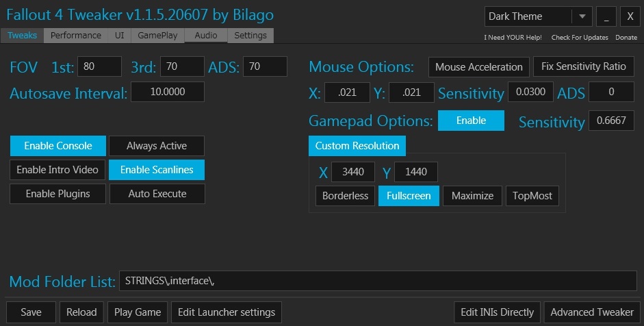644x326 pixels.
Task: Switch to the Tweaks tab
Action: [22, 36]
